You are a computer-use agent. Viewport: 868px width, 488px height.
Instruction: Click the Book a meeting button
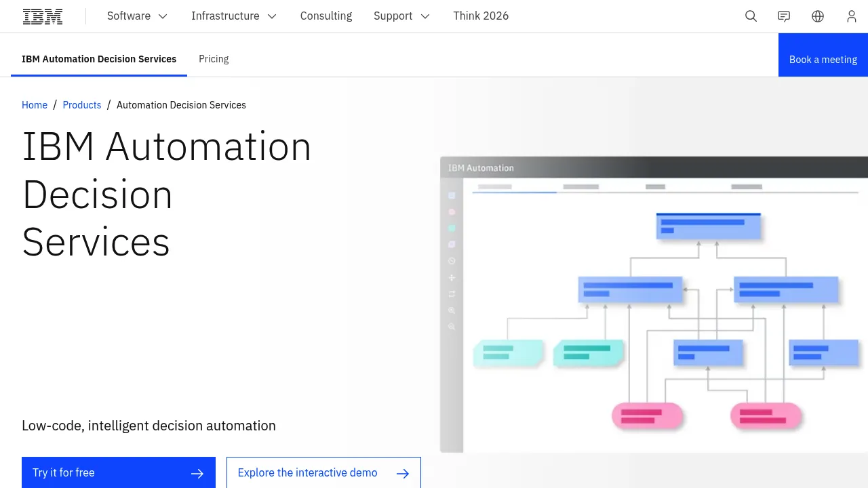coord(823,55)
